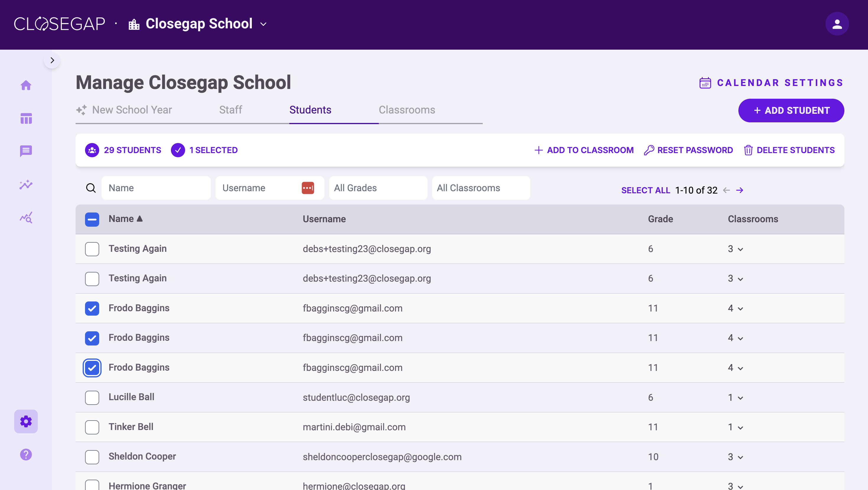Image resolution: width=868 pixels, height=490 pixels.
Task: Open the All Grades filter dropdown
Action: tap(378, 188)
